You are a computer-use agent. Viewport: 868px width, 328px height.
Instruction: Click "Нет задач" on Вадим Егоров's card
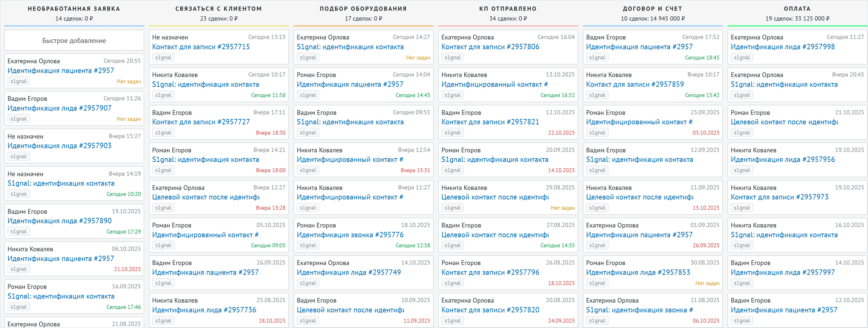[x=129, y=119]
